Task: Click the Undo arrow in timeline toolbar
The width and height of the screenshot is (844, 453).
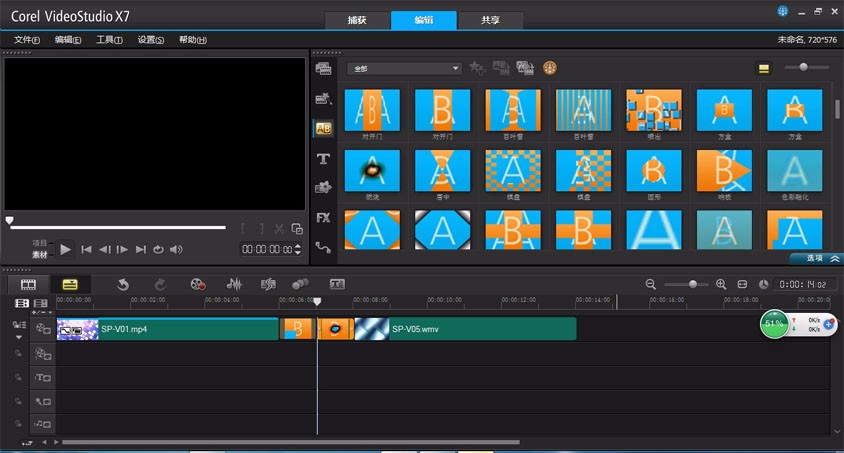Action: [x=123, y=284]
